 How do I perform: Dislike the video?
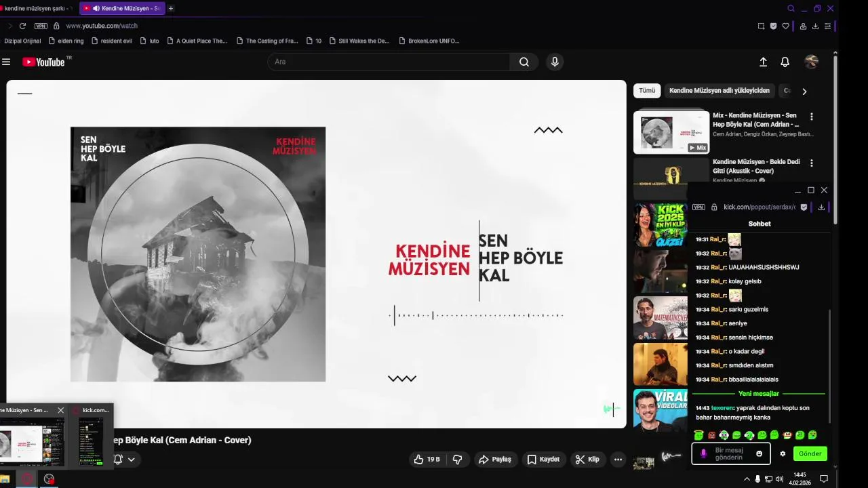coord(458,460)
